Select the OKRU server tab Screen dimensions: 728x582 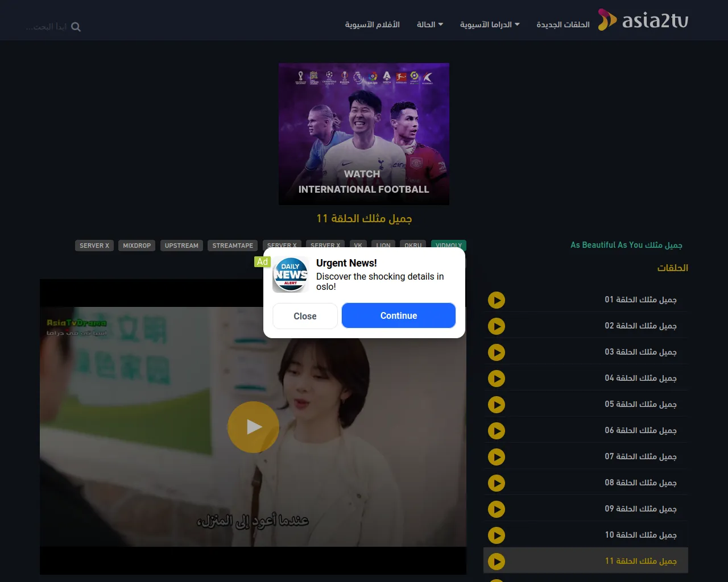tap(413, 244)
